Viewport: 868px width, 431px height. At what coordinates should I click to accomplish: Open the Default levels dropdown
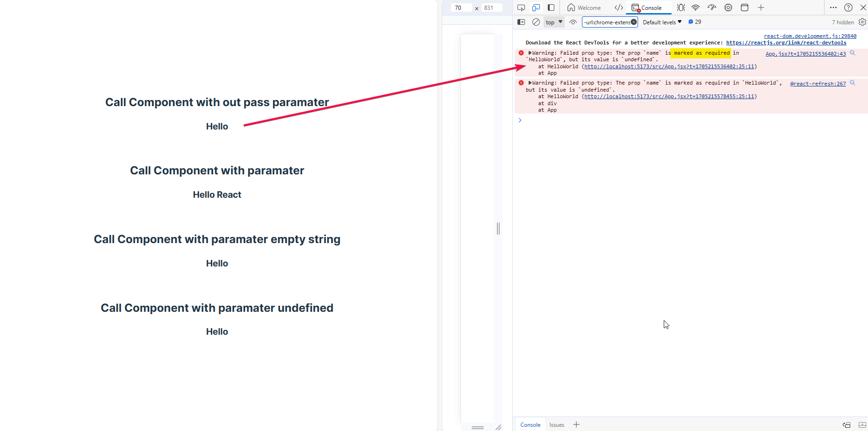[662, 22]
